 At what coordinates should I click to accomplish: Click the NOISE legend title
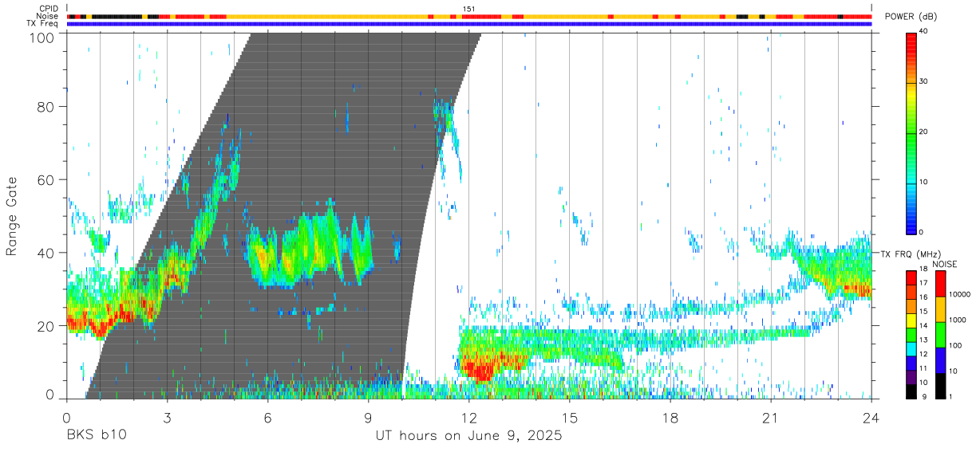[945, 264]
